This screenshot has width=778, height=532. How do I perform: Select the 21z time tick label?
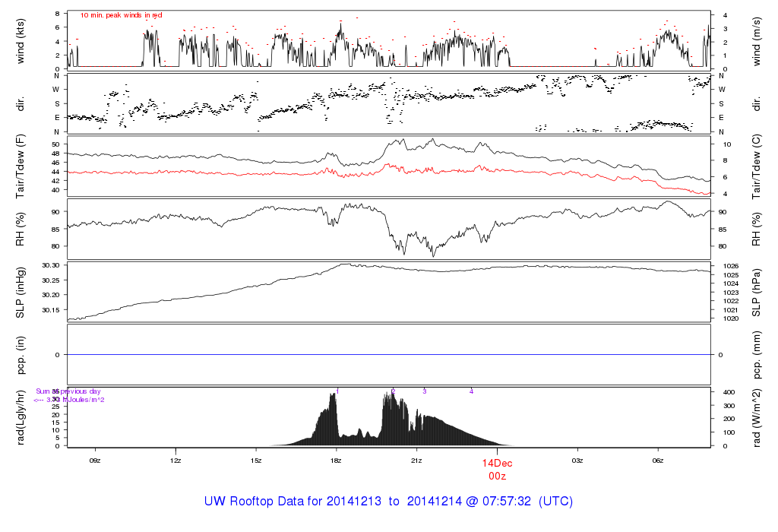pyautogui.click(x=416, y=461)
